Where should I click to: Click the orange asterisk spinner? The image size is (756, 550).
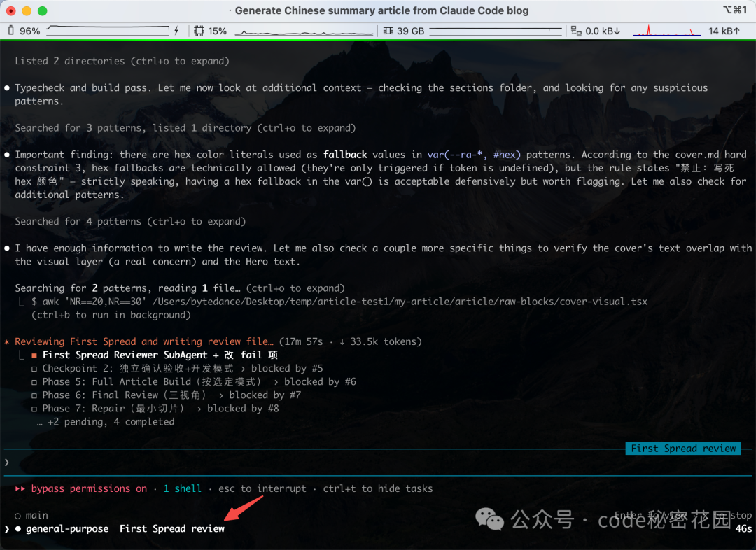tap(7, 341)
